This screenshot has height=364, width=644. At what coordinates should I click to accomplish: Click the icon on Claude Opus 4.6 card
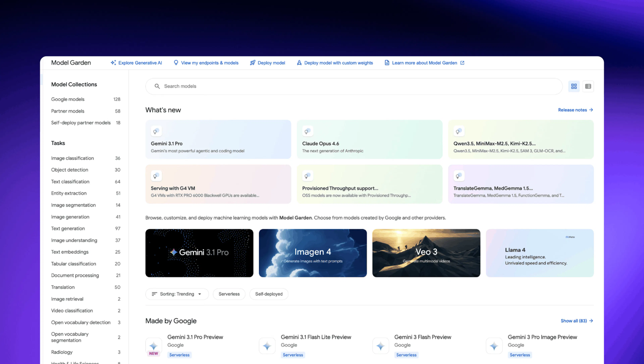(x=308, y=131)
